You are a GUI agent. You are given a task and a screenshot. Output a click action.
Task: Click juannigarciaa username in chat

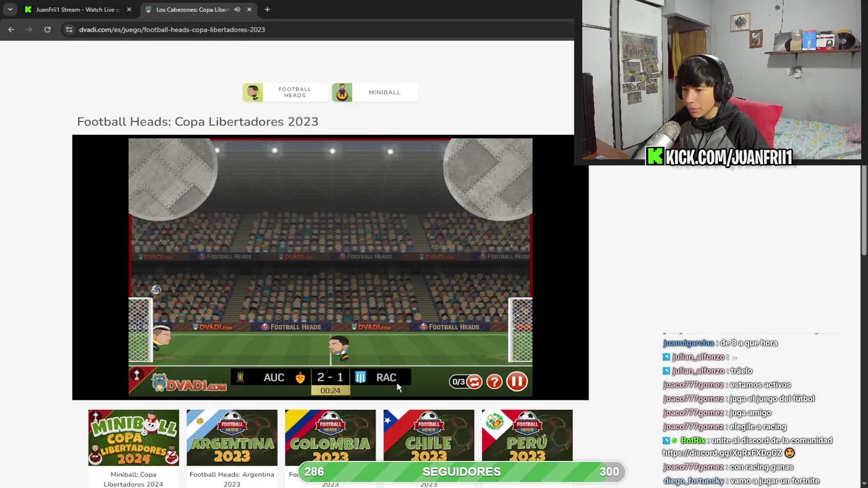click(x=688, y=343)
